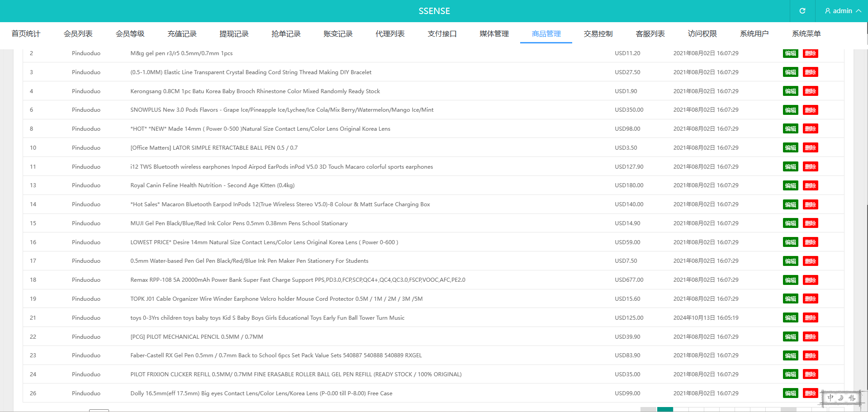Switch to the 系统用户 tab
Screen dimensions: 868x412
click(x=754, y=33)
